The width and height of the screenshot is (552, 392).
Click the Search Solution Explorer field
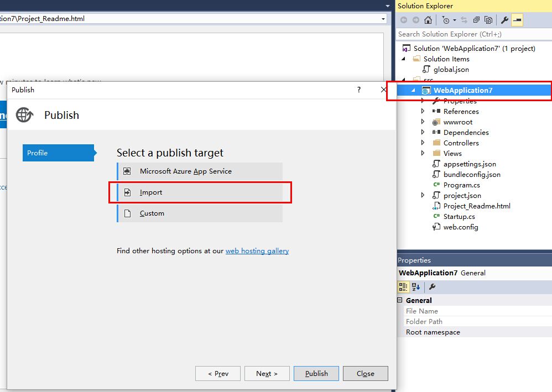click(x=474, y=34)
